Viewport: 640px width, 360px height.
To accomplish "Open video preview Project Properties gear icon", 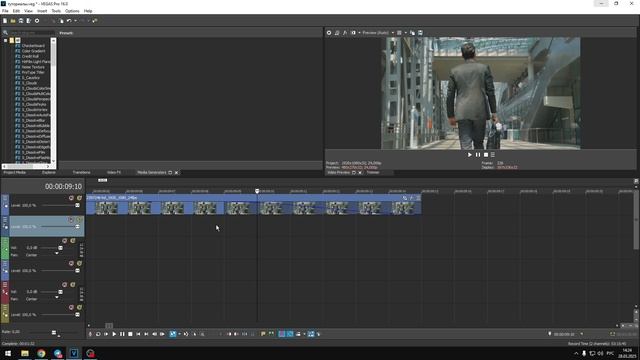I will click(x=329, y=33).
